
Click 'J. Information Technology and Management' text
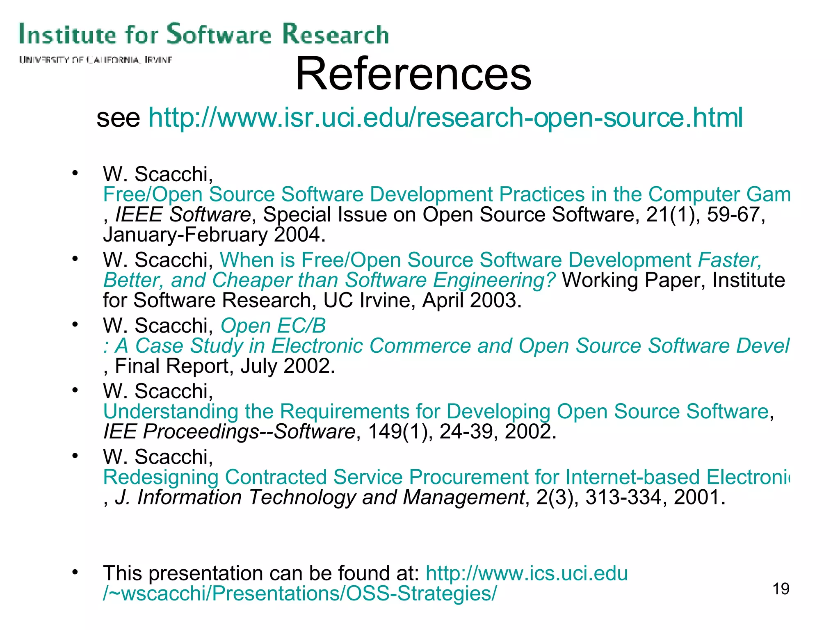tap(320, 497)
